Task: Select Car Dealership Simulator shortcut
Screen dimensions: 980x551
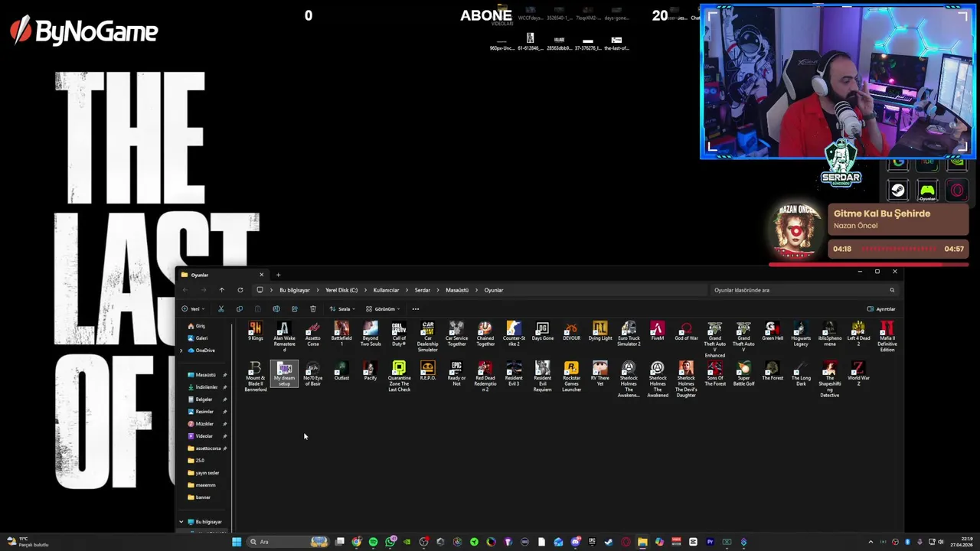Action: [428, 337]
